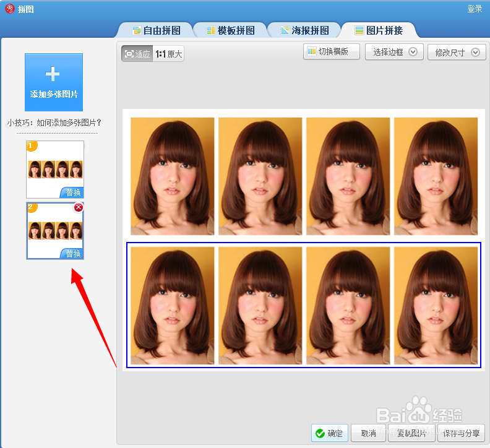Image resolution: width=490 pixels, height=448 pixels.
Task: Switch to the 模板拼图 tab
Action: pos(231,30)
